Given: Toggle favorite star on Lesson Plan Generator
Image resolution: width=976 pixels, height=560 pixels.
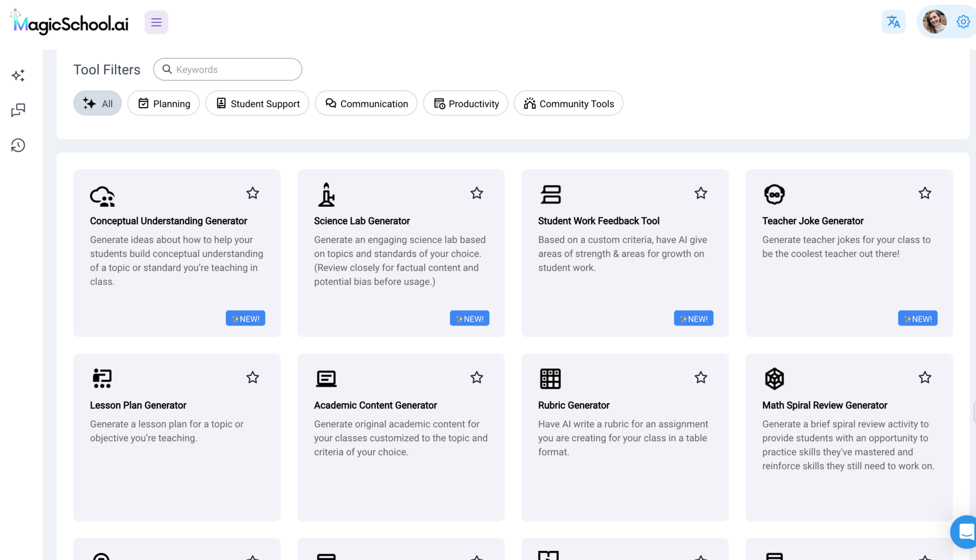Looking at the screenshot, I should [253, 377].
